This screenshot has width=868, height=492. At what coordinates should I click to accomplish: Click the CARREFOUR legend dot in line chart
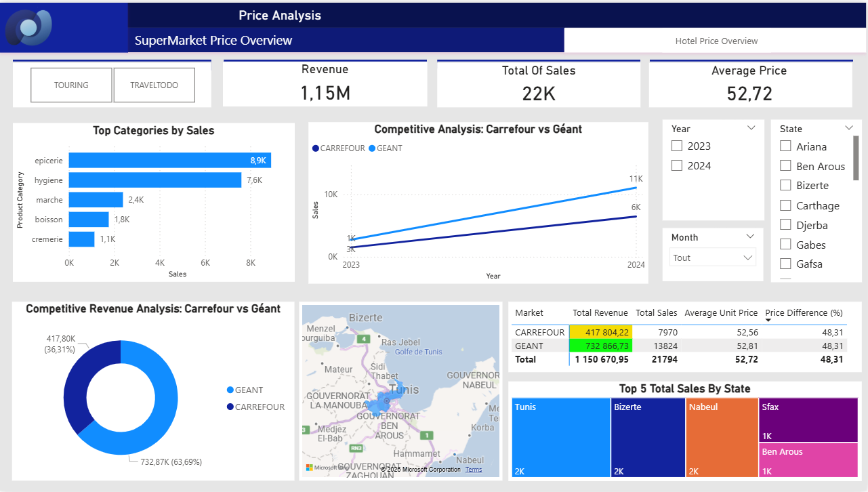pyautogui.click(x=316, y=148)
